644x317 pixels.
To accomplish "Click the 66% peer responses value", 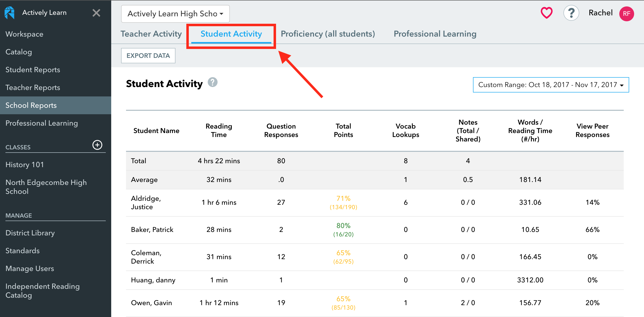I will (x=592, y=229).
